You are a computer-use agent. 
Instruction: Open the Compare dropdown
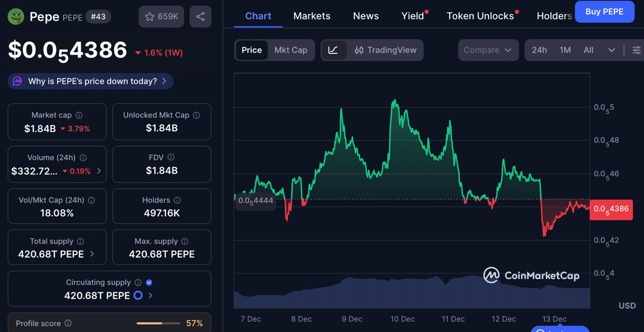coord(488,50)
